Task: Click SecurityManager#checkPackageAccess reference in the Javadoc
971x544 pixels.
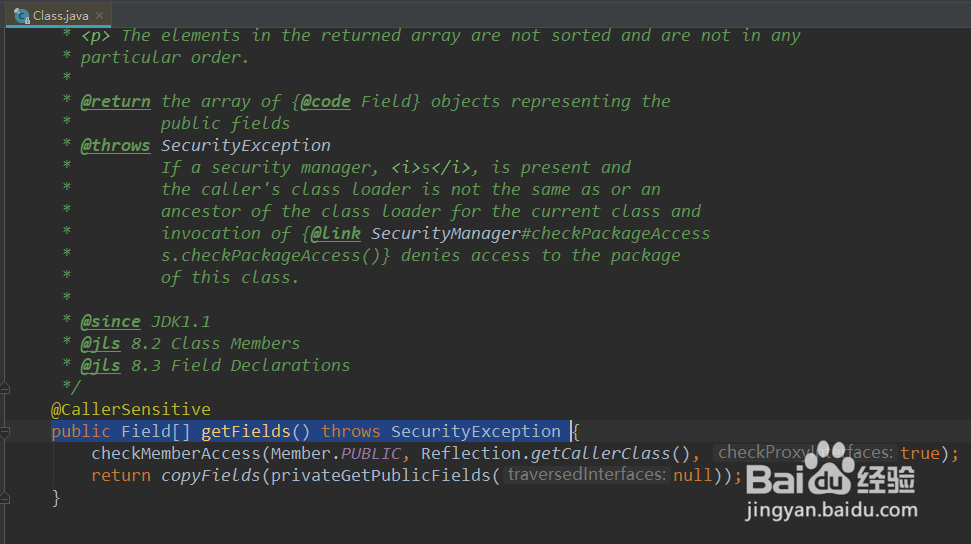Action: tap(541, 234)
